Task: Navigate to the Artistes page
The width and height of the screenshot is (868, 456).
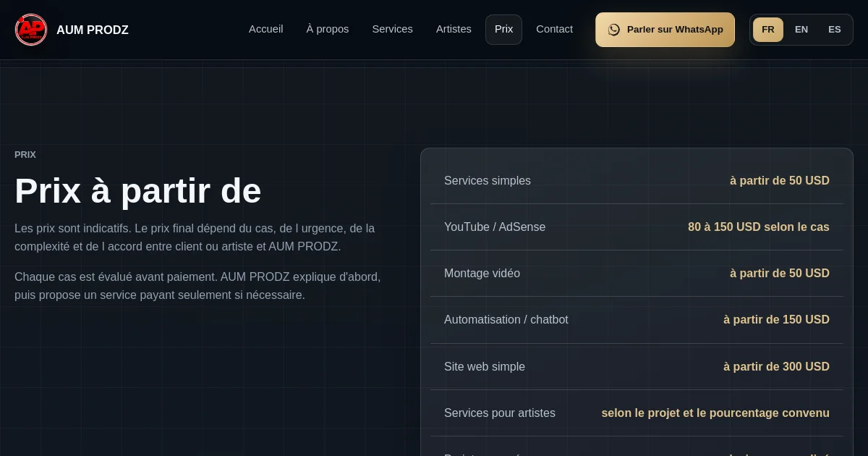Action: point(454,30)
